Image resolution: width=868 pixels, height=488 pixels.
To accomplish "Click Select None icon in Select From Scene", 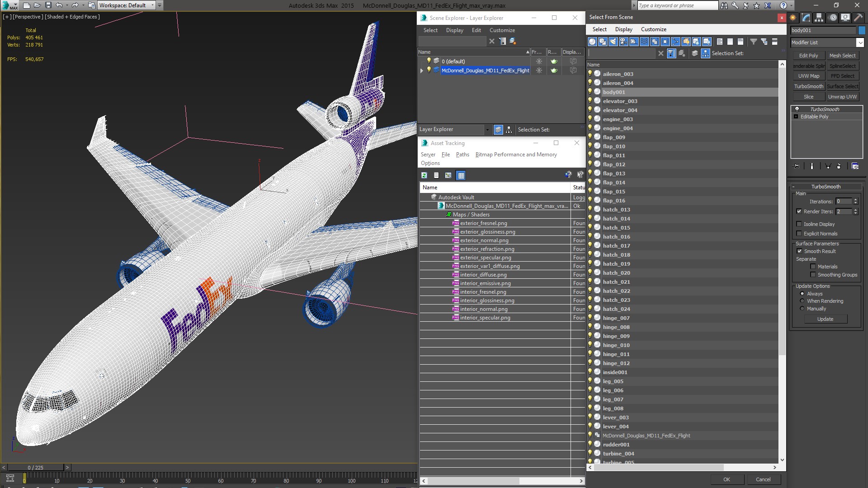I will [730, 42].
